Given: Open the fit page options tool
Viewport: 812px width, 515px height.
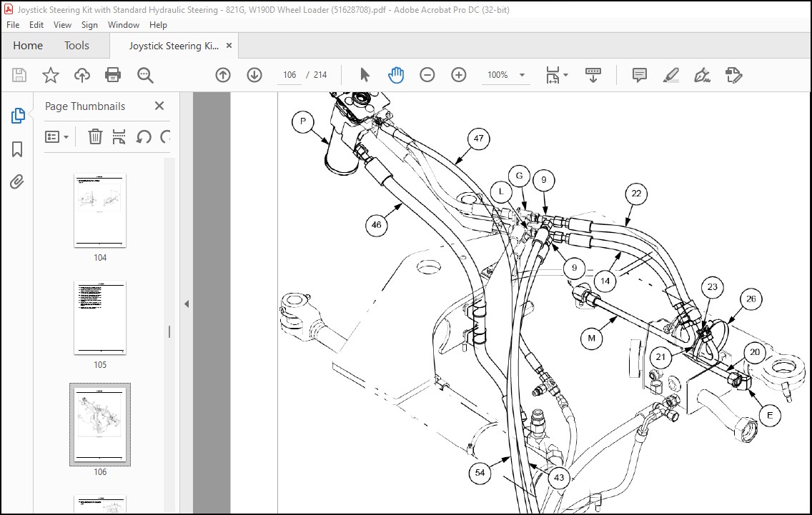Looking at the screenshot, I should click(553, 75).
